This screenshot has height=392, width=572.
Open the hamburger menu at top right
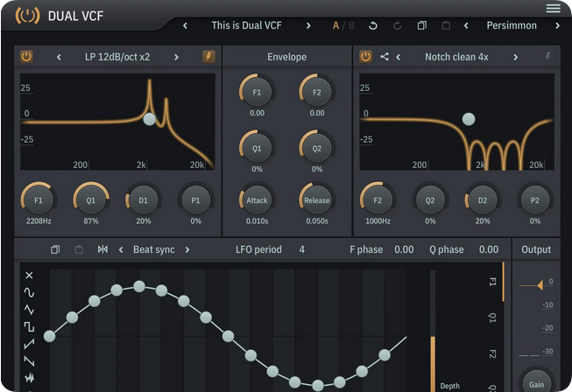(553, 8)
